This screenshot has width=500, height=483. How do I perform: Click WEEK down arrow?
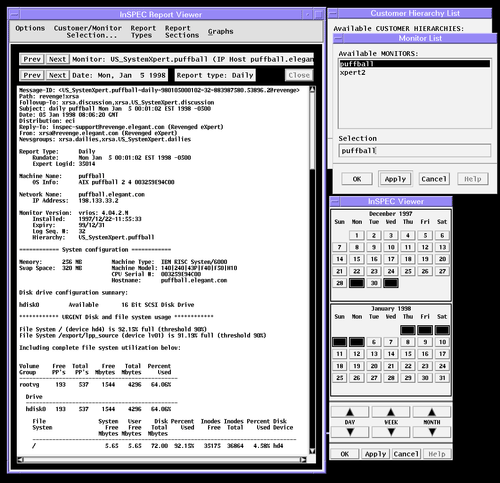tap(391, 432)
